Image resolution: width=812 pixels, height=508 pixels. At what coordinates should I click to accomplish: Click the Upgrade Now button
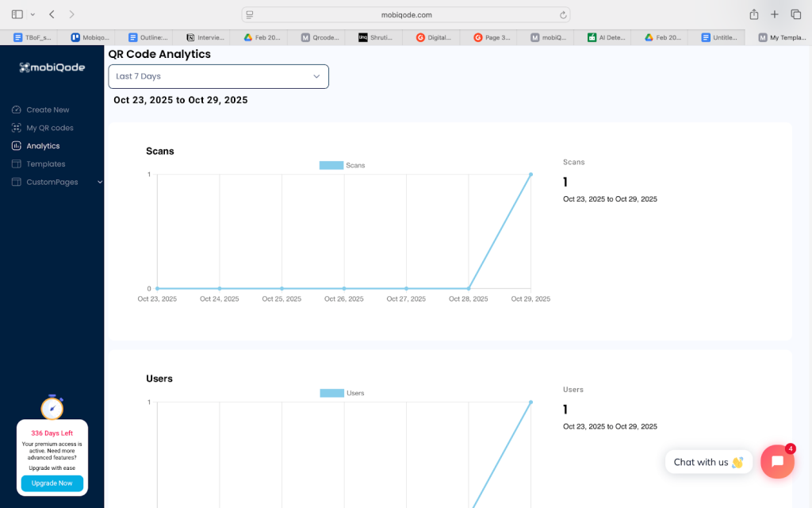[52, 483]
